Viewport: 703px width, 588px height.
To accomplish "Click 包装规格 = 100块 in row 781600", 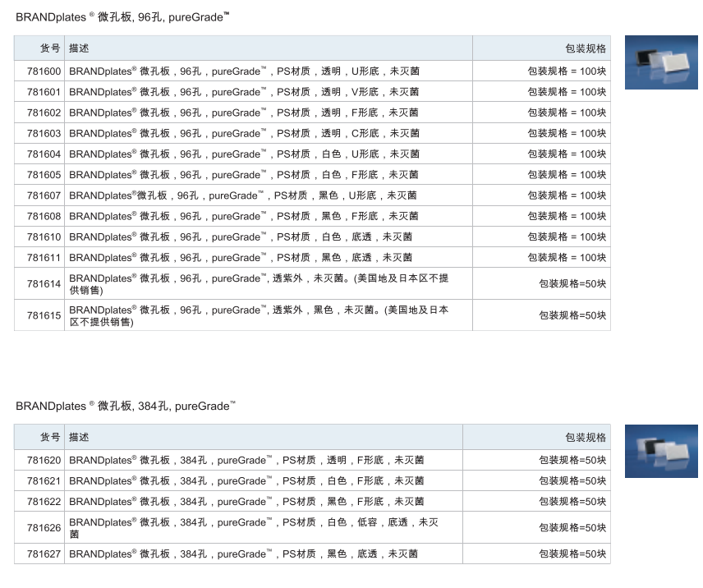I will click(x=567, y=71).
